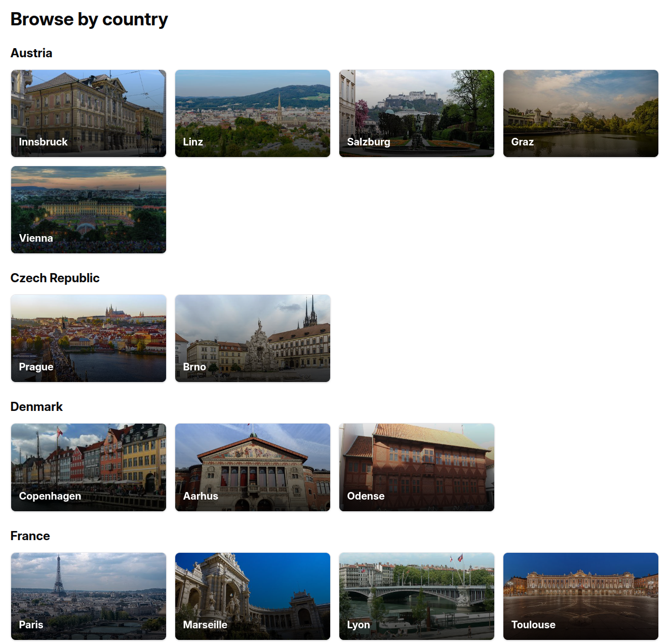Choose the Graz city thumbnail
Viewport: 671px width, 644px height.
tap(581, 113)
